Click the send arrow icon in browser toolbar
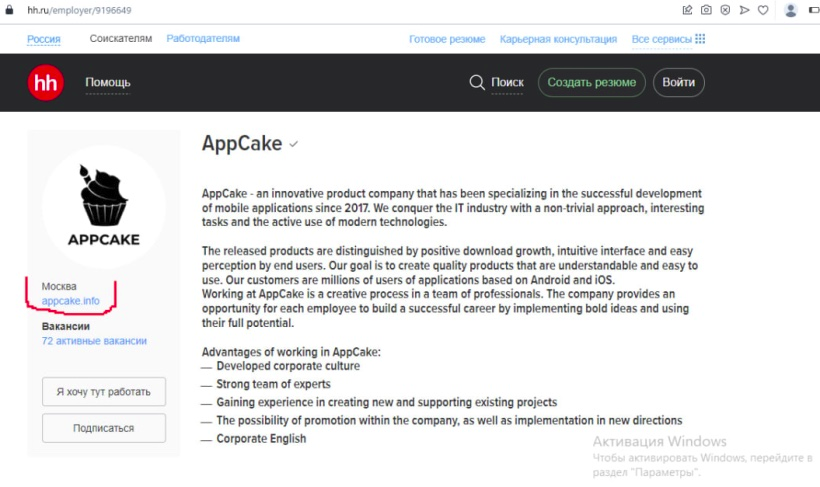This screenshot has height=487, width=820. point(744,10)
